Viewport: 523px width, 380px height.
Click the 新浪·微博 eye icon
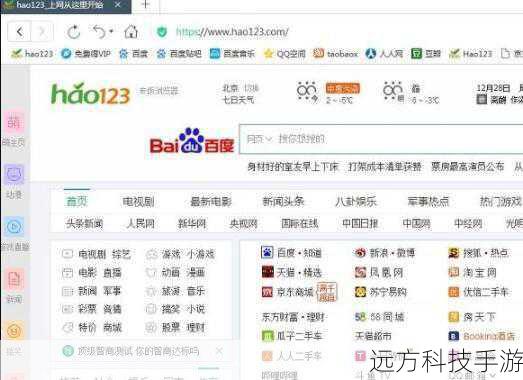point(360,253)
